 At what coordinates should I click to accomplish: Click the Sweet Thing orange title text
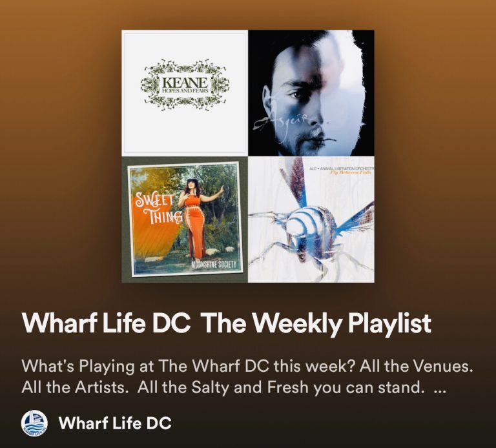tap(158, 209)
